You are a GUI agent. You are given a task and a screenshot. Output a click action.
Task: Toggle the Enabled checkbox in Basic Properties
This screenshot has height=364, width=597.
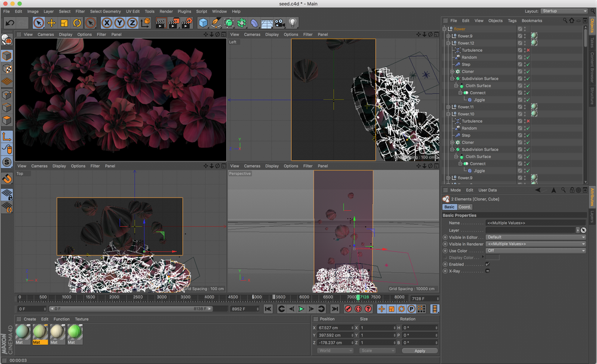(x=488, y=264)
